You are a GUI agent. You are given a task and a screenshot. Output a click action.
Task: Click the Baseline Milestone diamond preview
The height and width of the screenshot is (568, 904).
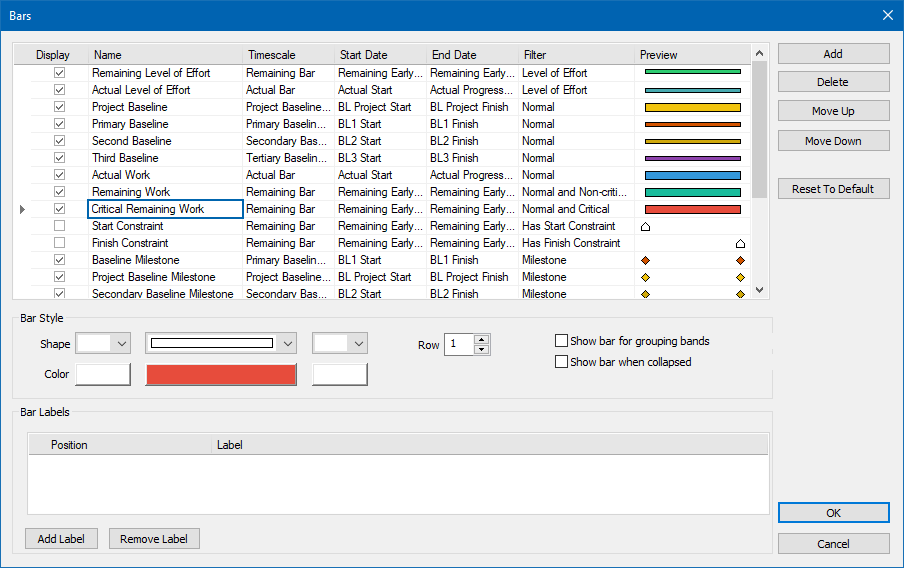tap(645, 260)
